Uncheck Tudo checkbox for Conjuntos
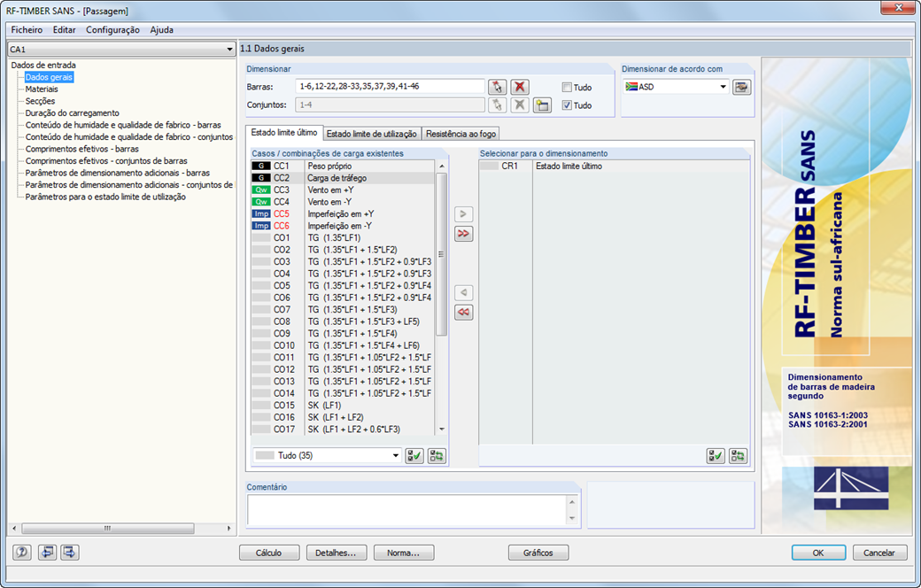The image size is (921, 588). pyautogui.click(x=567, y=105)
